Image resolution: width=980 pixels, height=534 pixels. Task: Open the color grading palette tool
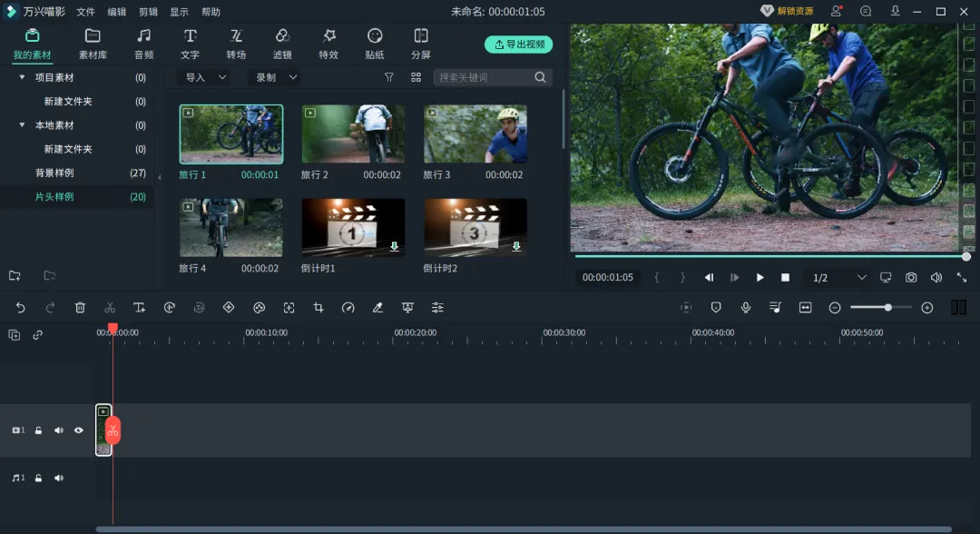point(259,308)
